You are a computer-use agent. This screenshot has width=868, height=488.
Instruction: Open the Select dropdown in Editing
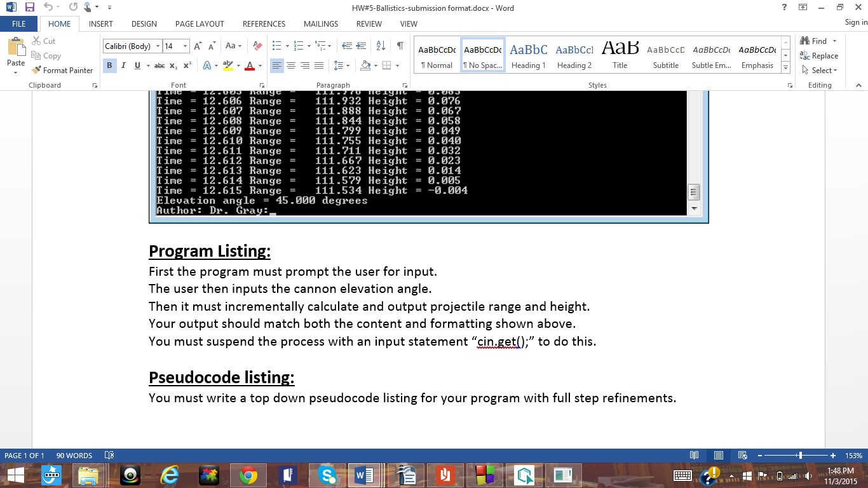click(820, 71)
